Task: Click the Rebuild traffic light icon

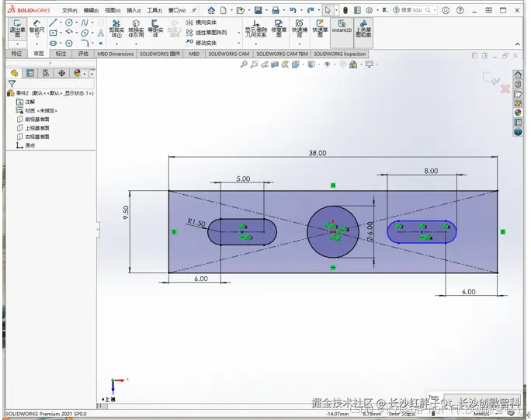Action: pos(345,11)
